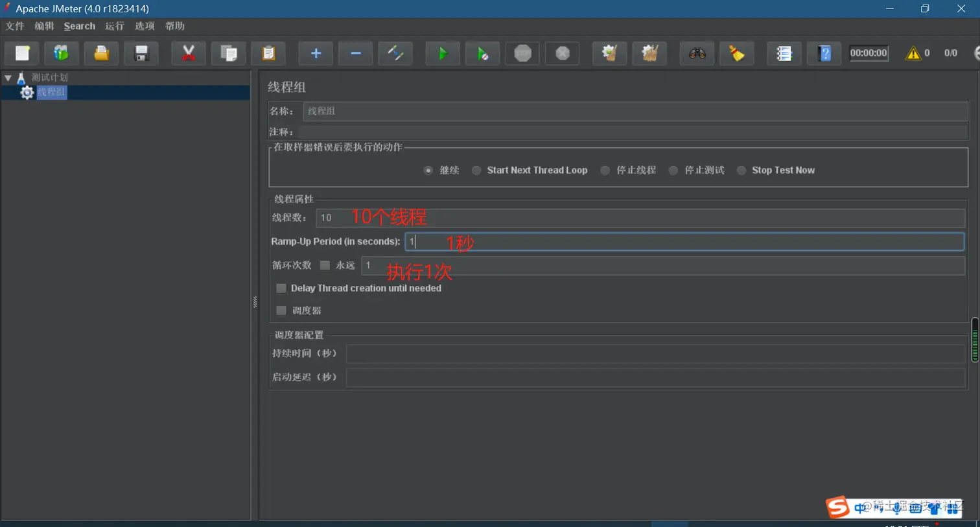Select the 继续 radio option
Viewport: 980px width, 527px height.
(x=428, y=170)
